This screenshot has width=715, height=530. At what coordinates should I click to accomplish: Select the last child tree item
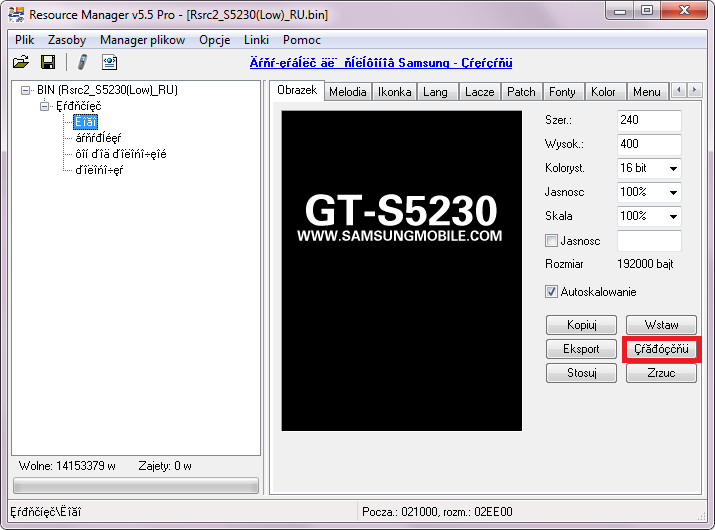click(x=99, y=170)
